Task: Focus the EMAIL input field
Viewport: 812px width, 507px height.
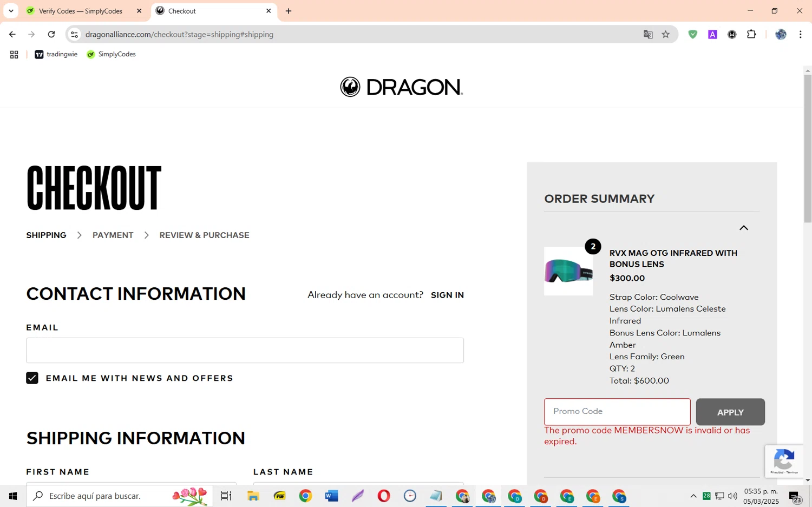Action: coord(245,350)
